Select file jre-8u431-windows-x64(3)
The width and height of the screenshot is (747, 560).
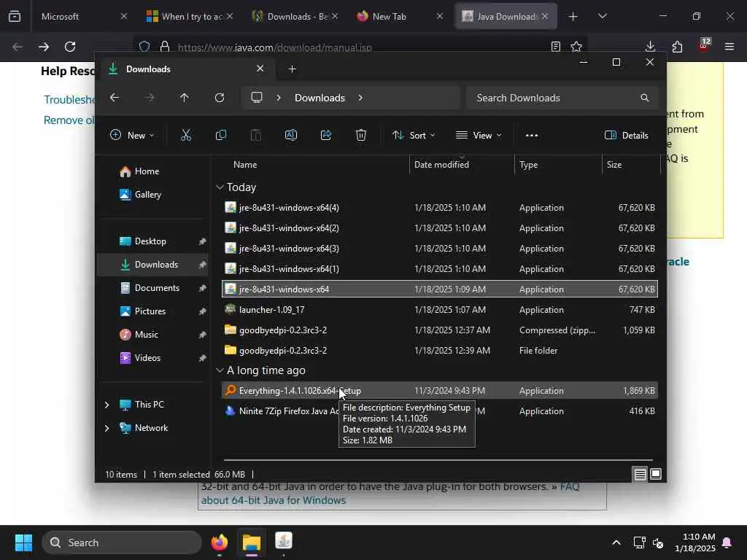click(440, 249)
